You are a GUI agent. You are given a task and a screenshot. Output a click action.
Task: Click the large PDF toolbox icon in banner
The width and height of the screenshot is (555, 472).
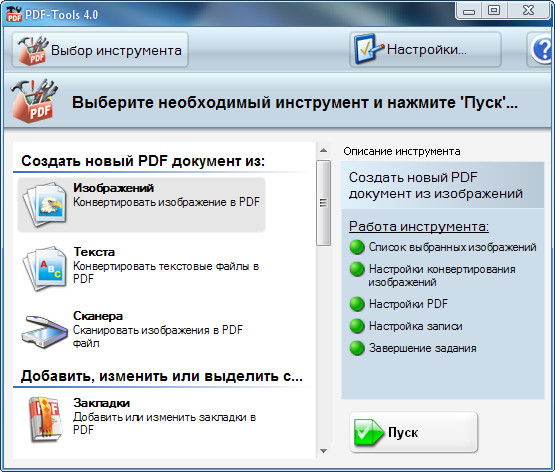coord(34,101)
